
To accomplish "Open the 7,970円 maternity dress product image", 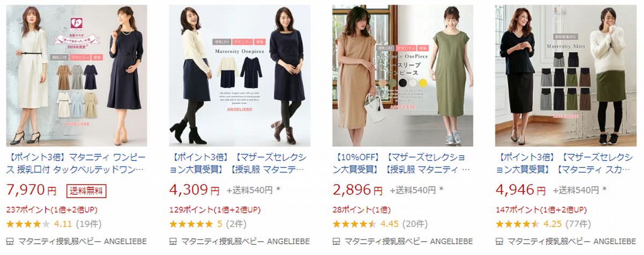I will [77, 76].
